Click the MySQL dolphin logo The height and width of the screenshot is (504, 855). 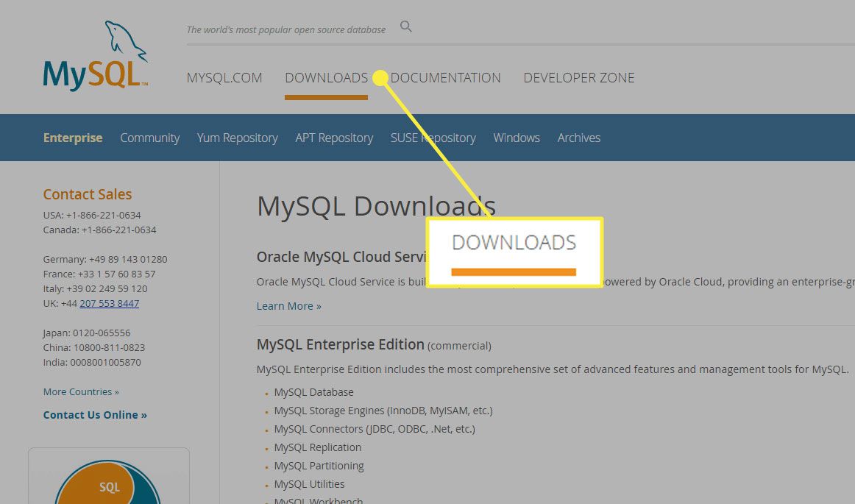pos(96,56)
